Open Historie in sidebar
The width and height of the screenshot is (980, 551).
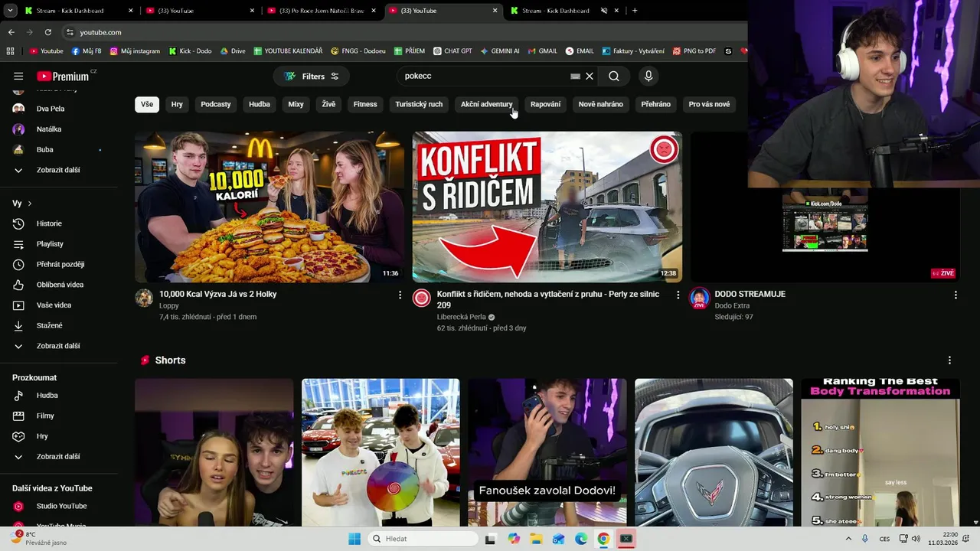(x=58, y=223)
